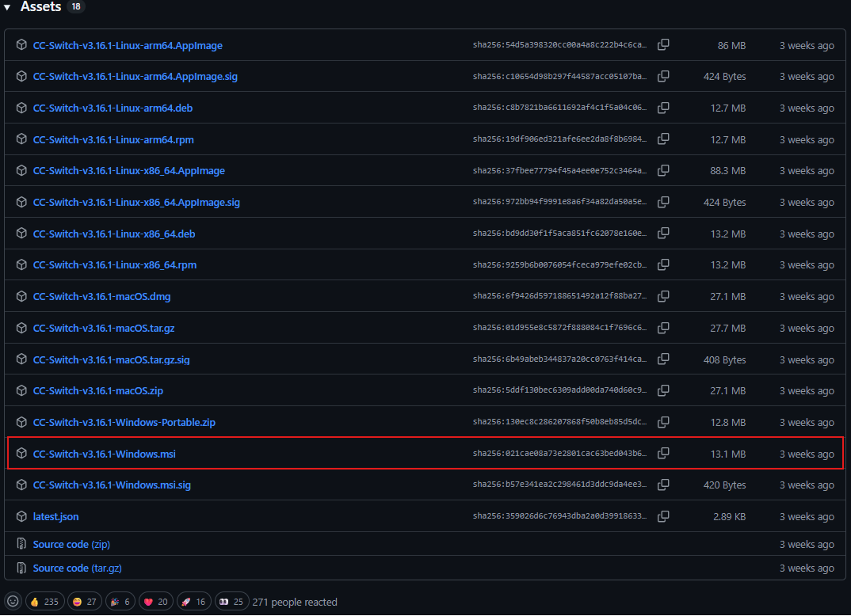The image size is (851, 616).
Task: Download CC-Switch-v3.16.1-Linux-arm64.AppImage.sig
Action: (135, 77)
